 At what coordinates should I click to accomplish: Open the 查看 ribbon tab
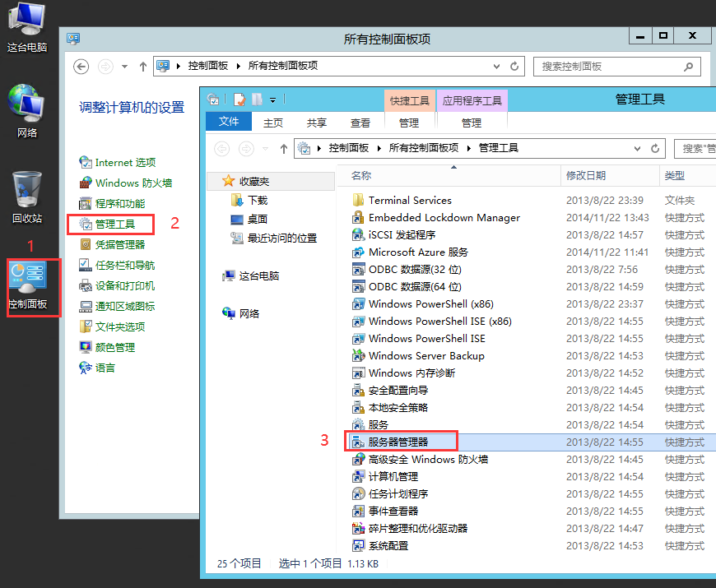360,123
